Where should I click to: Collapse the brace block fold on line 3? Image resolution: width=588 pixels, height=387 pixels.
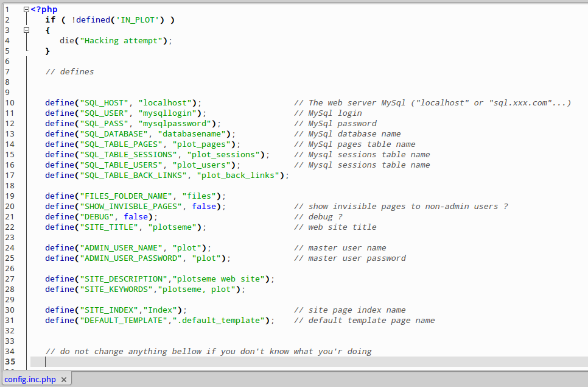click(x=27, y=30)
